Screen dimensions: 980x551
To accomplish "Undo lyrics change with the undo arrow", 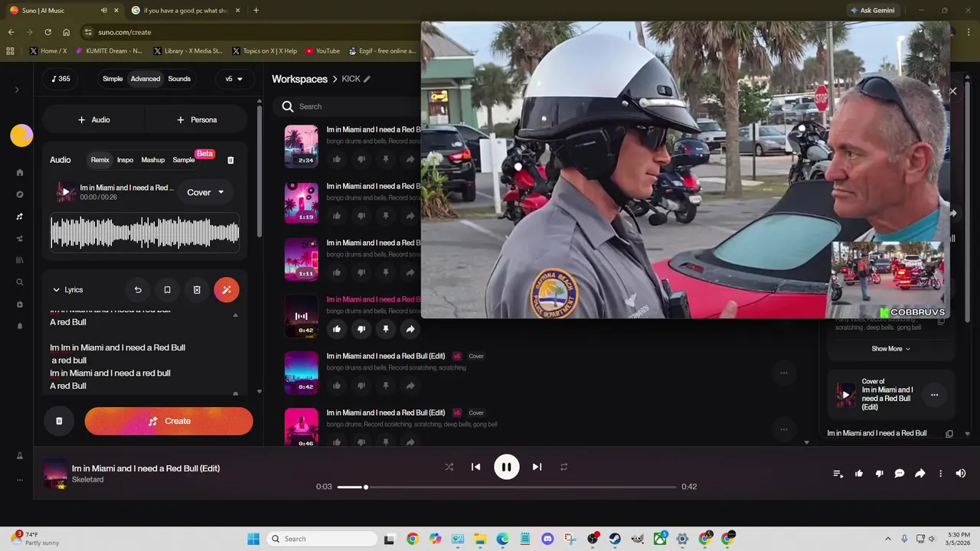I will tap(138, 290).
